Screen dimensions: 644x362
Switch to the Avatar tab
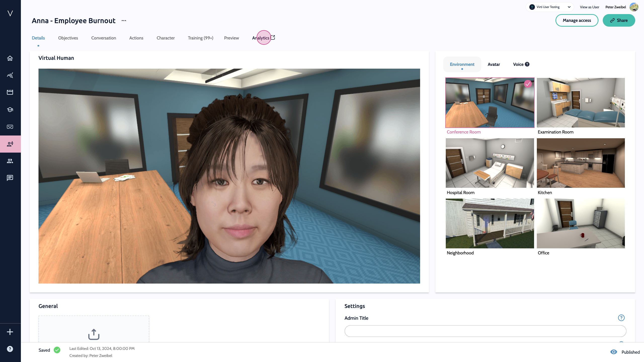pyautogui.click(x=494, y=64)
